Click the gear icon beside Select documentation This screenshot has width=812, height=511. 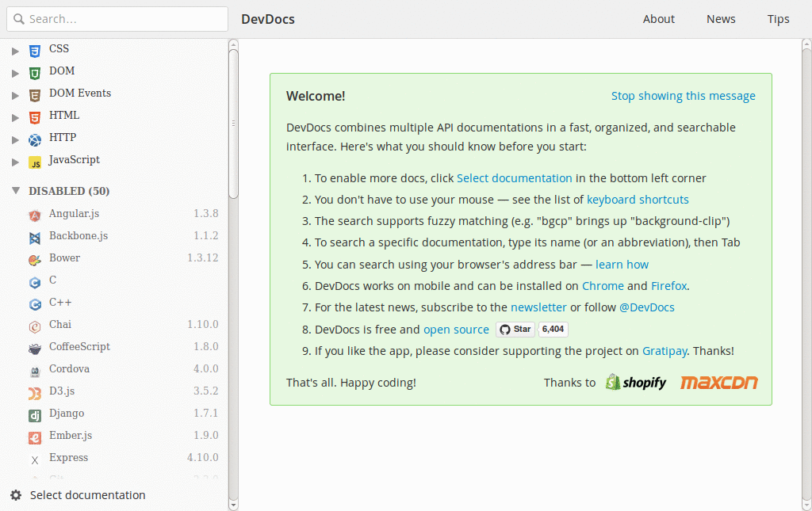click(x=16, y=495)
